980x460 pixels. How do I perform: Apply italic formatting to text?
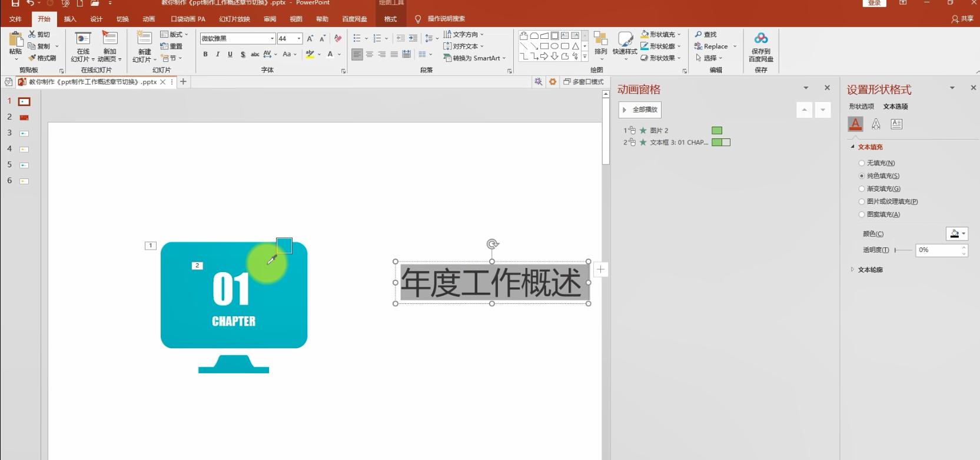coord(218,54)
